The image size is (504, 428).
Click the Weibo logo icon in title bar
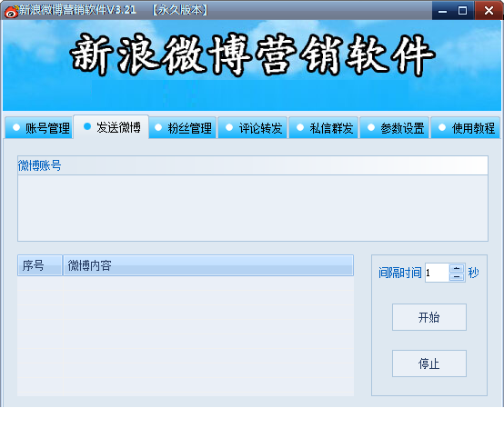coord(12,11)
